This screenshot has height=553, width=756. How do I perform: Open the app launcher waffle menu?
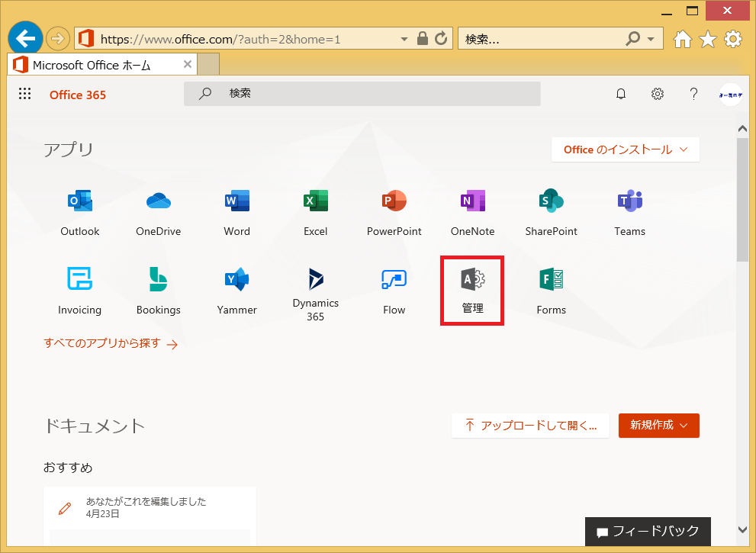click(24, 94)
